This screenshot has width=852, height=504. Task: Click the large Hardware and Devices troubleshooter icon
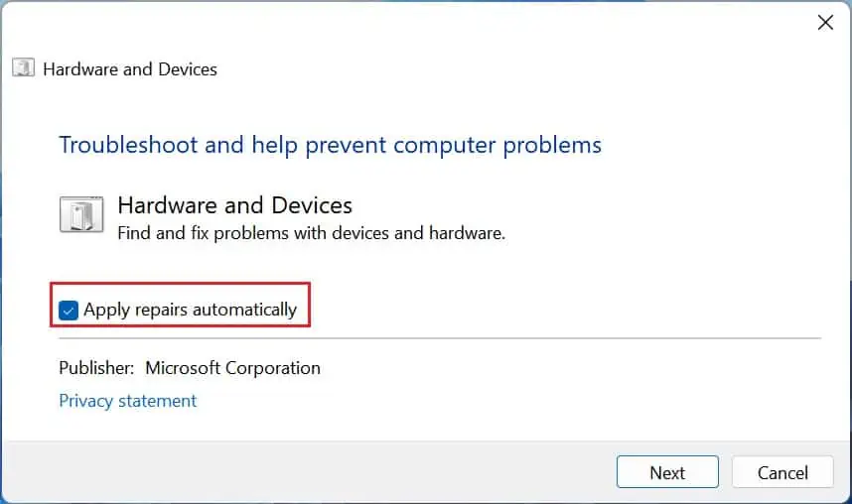tap(81, 214)
